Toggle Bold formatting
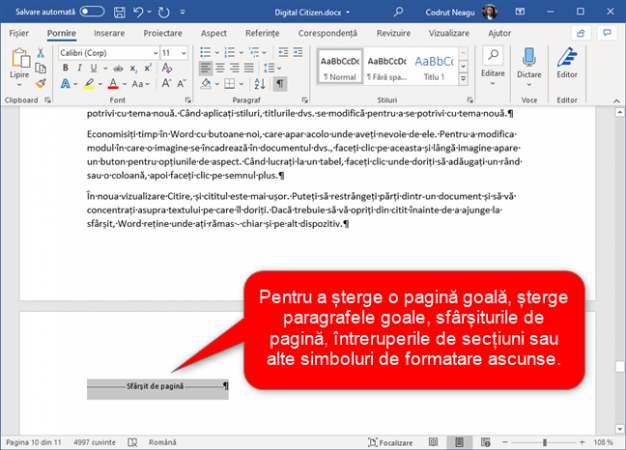626x450 pixels. [x=65, y=68]
